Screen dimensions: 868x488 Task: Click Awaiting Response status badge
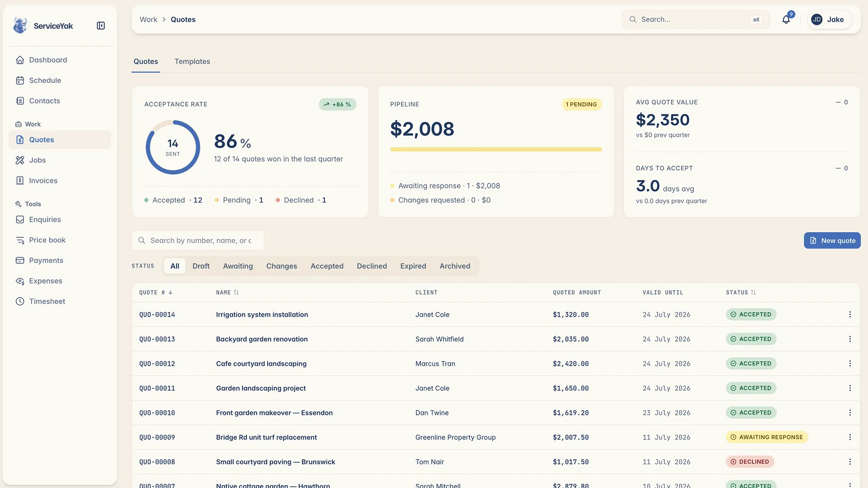(x=767, y=437)
